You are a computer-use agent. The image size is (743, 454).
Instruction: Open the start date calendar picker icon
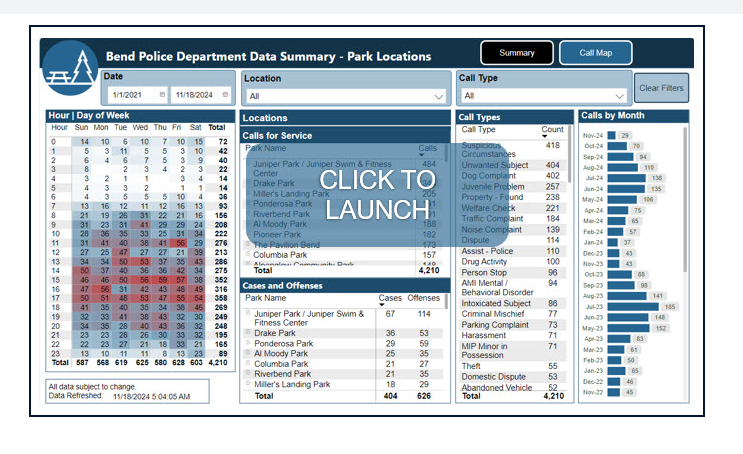tap(159, 95)
